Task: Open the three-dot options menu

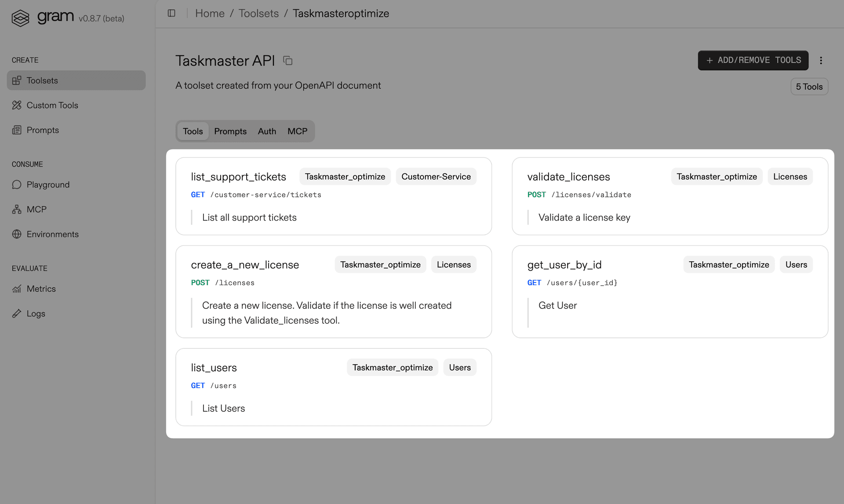Action: point(821,61)
